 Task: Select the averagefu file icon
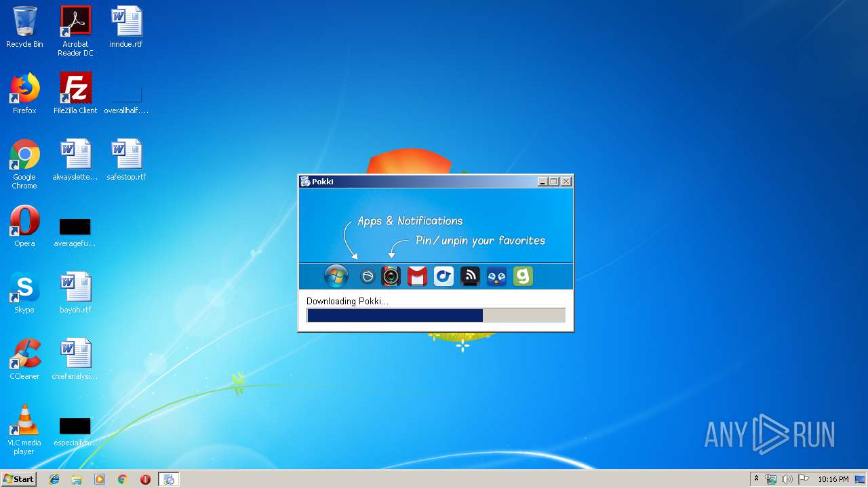75,232
